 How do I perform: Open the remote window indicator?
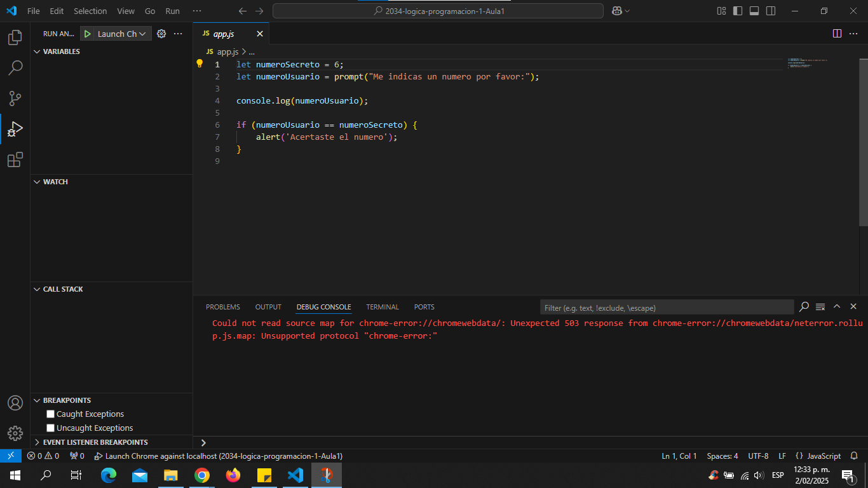pos(11,456)
